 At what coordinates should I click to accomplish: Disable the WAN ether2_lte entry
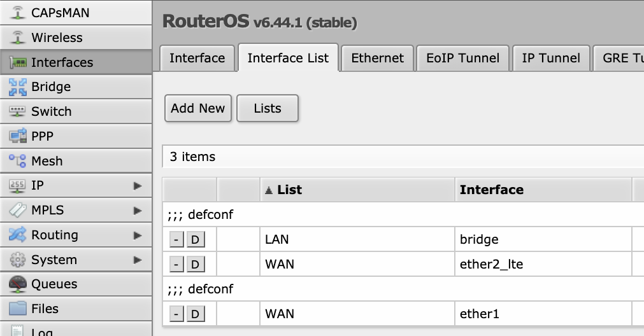click(196, 264)
